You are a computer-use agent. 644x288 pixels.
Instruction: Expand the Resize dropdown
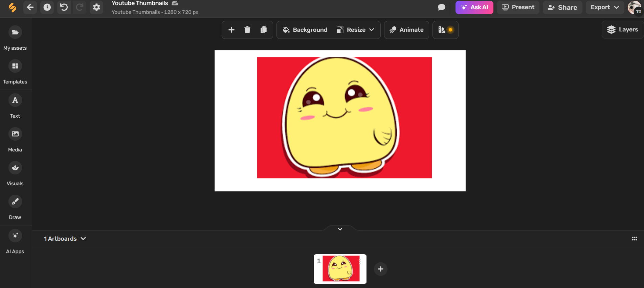tap(355, 30)
